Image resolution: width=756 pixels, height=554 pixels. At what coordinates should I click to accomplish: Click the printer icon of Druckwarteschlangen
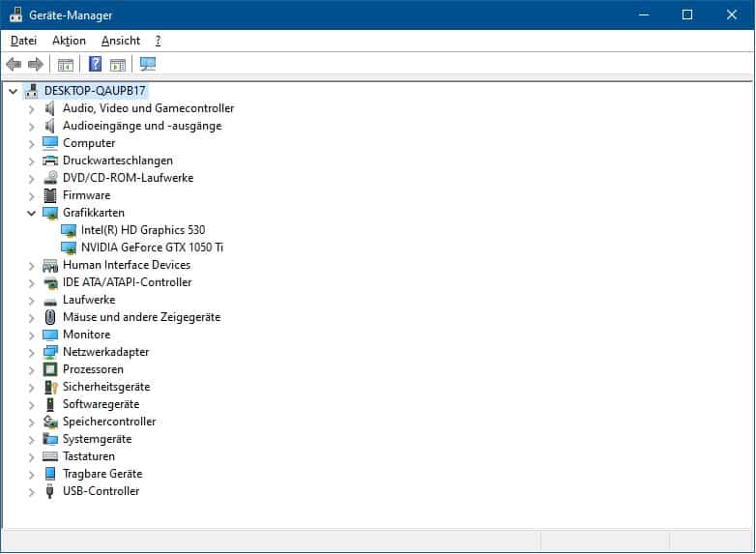(49, 160)
